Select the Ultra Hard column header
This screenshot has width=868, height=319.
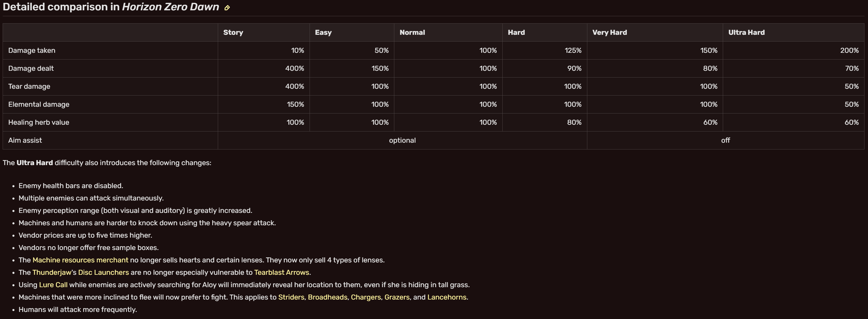coord(793,32)
